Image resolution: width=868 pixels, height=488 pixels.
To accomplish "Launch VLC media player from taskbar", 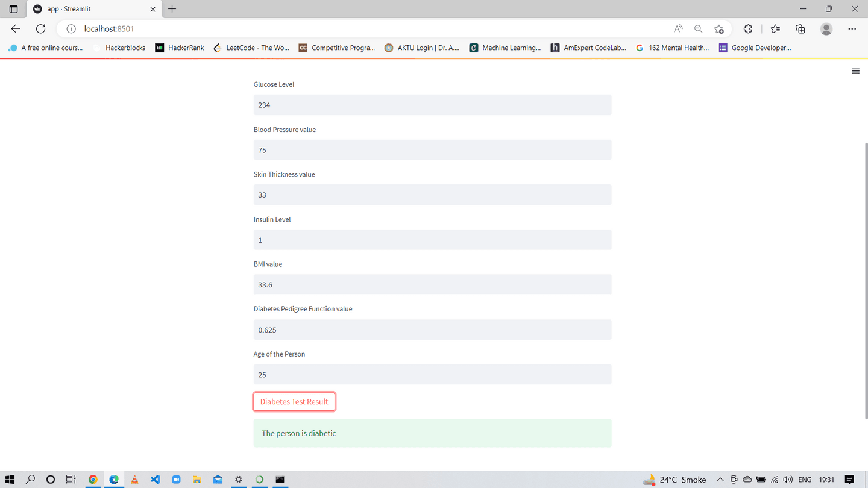I will pos(134,480).
